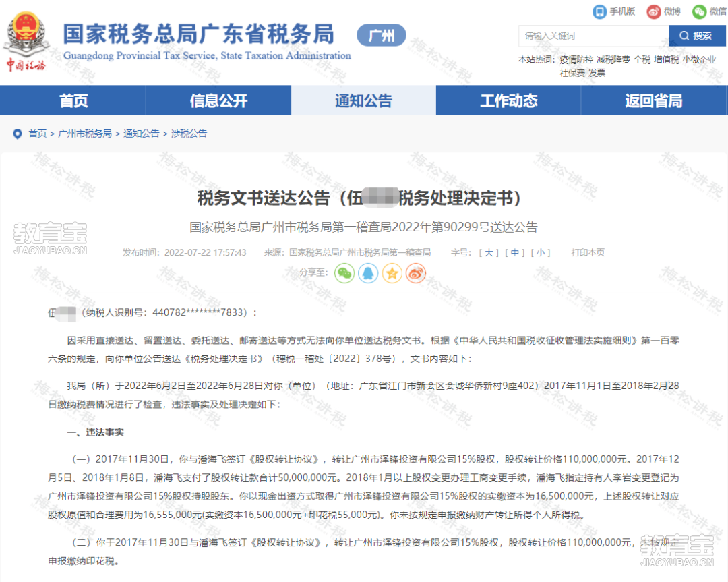728x582 pixels.
Task: Click the heading 一、违法事实
Action: click(95, 432)
